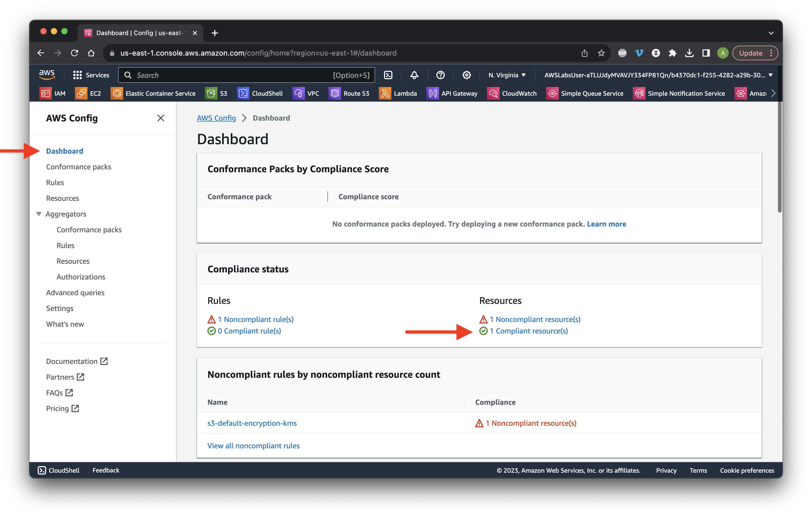This screenshot has height=517, width=812.
Task: Open the browser tab list chevron
Action: click(x=771, y=33)
